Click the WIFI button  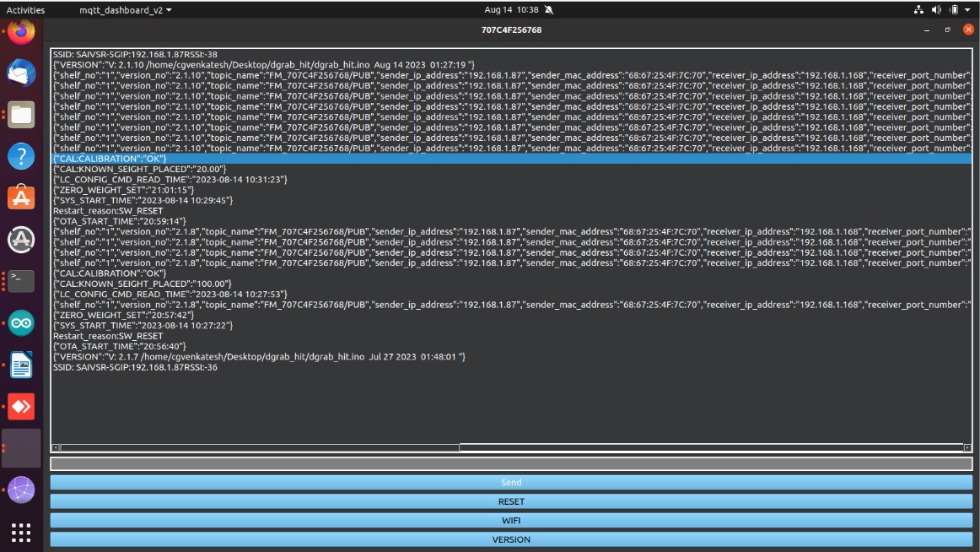[x=511, y=520]
